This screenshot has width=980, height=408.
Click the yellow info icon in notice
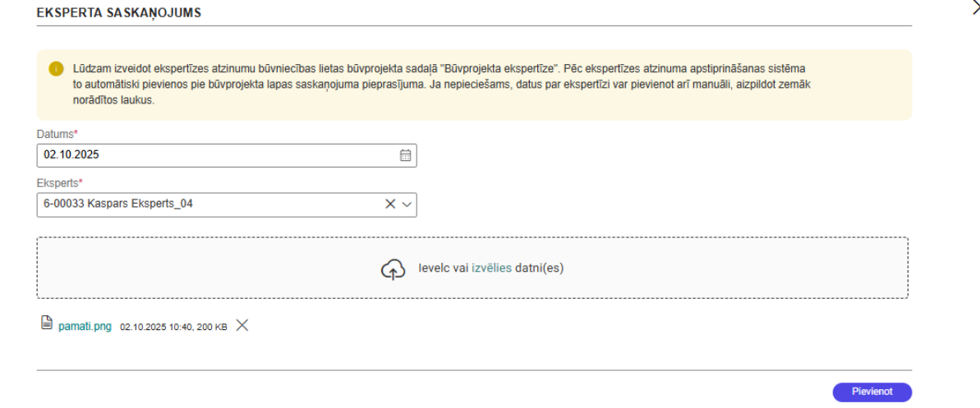click(x=56, y=68)
